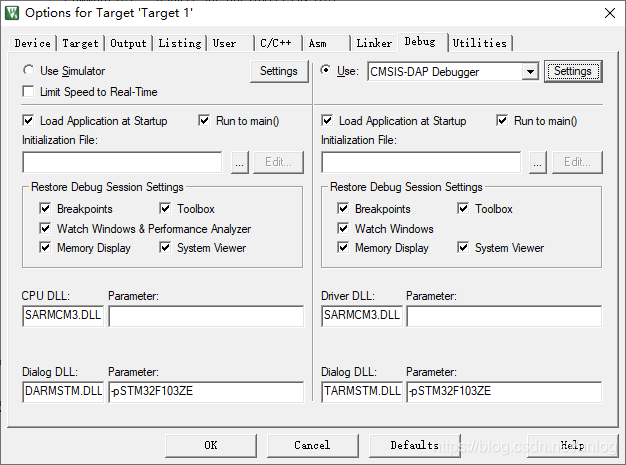
Task: Click the Driver DLL field SARMCM3.DLL
Action: point(362,316)
